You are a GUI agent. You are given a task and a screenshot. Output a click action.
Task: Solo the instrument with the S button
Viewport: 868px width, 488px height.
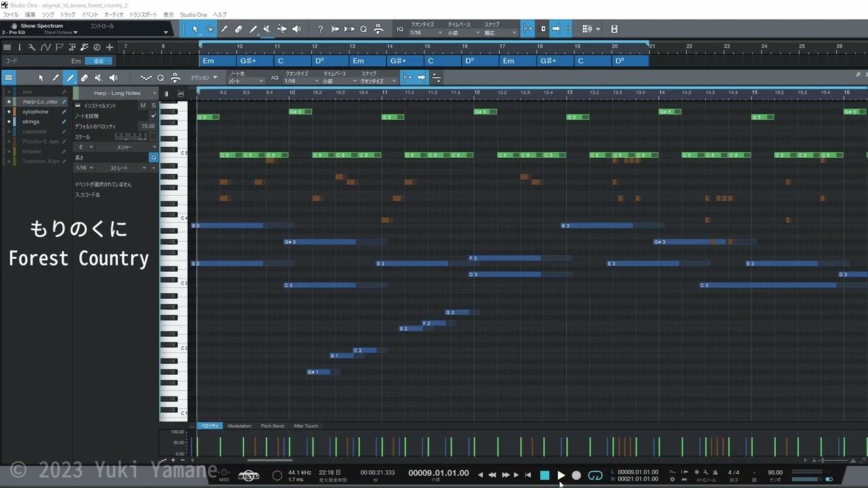point(153,106)
